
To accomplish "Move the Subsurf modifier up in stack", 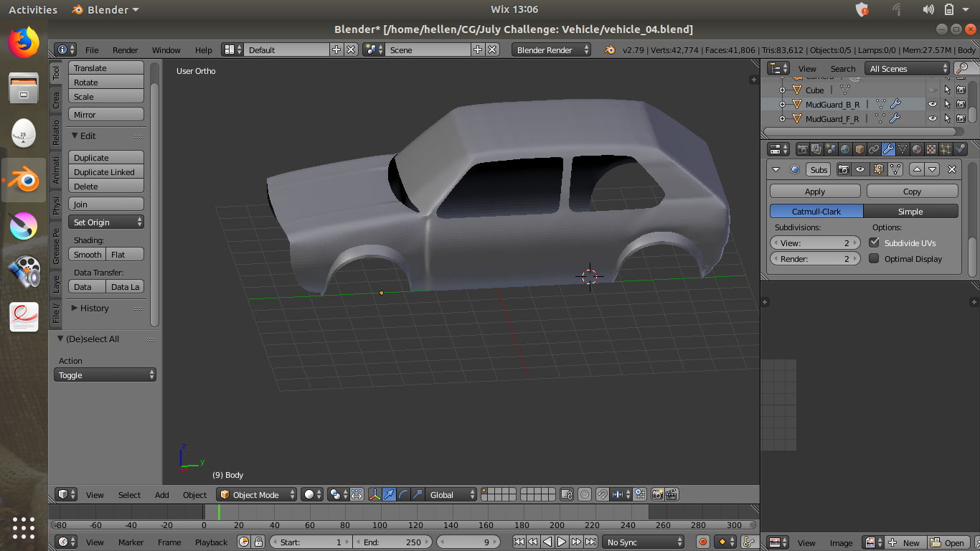I will (916, 169).
